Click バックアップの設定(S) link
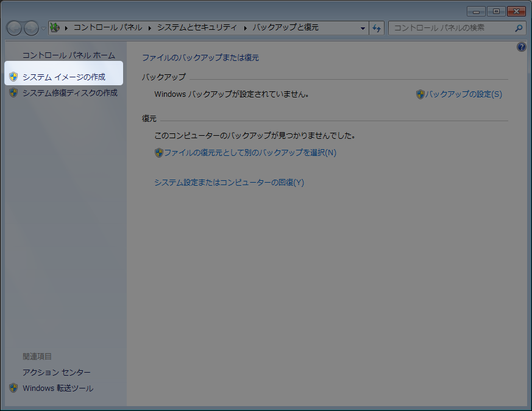 pyautogui.click(x=464, y=94)
